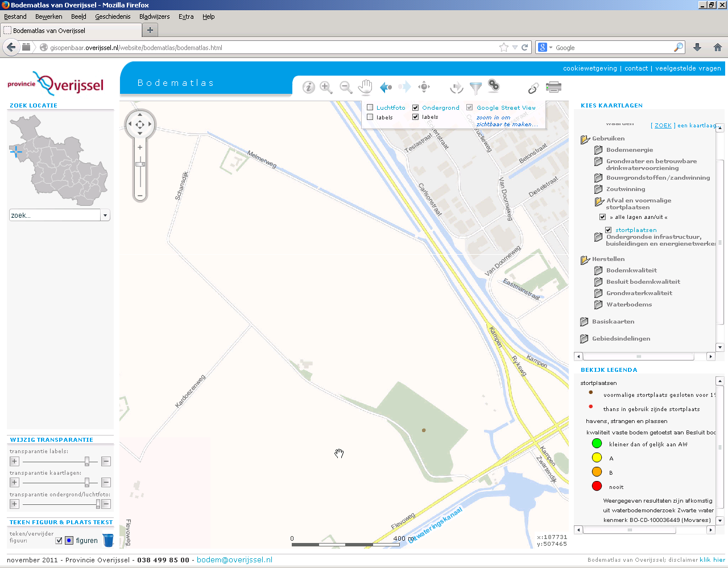728x568 pixels.
Task: Uncheck the stortplaatsen layer
Action: pos(609,230)
